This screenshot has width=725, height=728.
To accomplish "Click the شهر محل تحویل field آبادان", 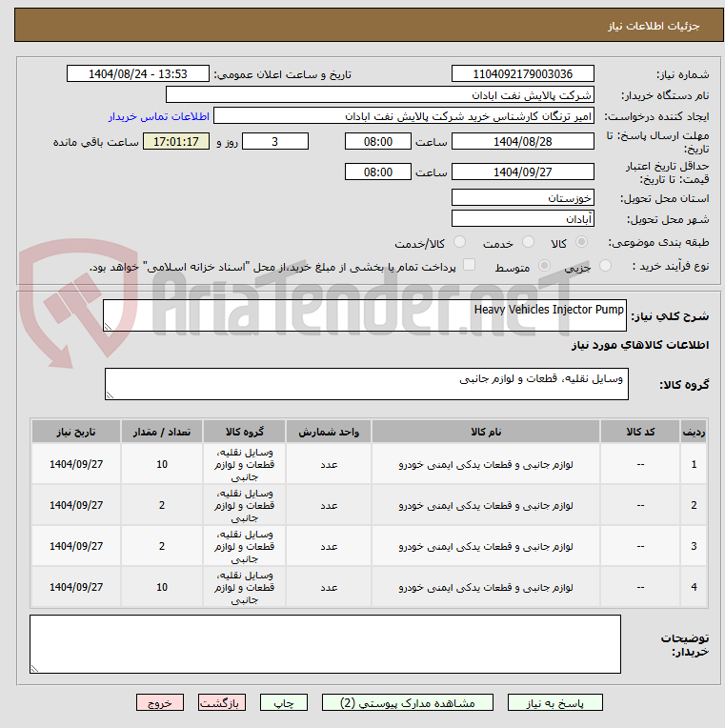I will click(x=523, y=218).
